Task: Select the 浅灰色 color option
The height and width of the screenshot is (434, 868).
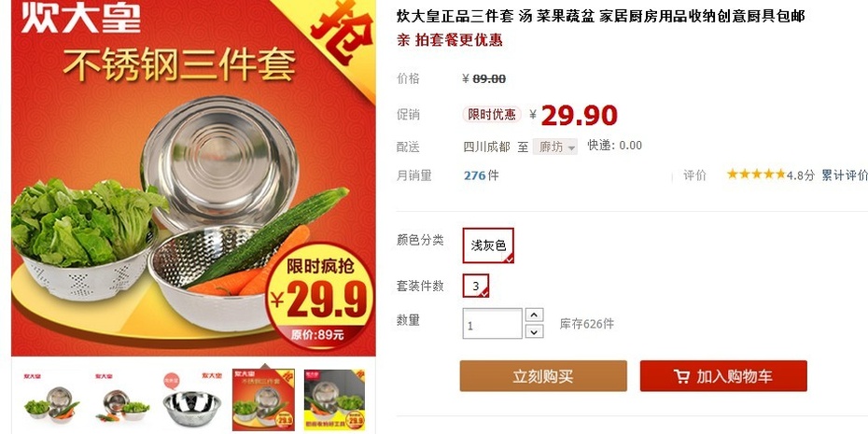Action: (x=488, y=245)
